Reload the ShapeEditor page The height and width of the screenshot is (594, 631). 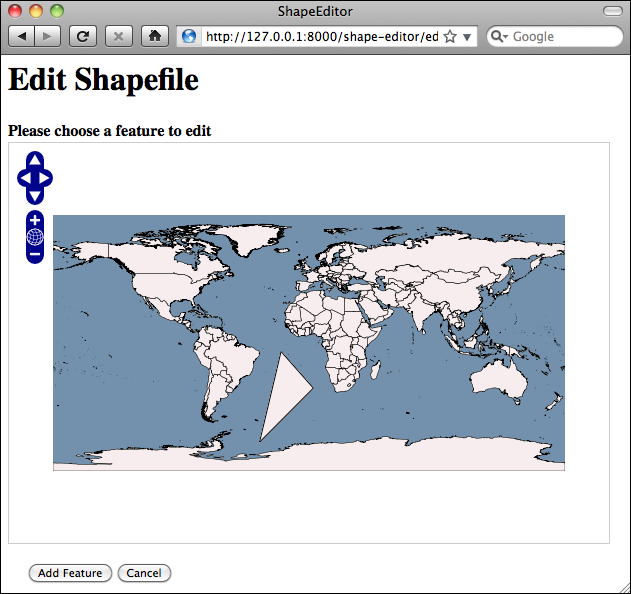click(83, 37)
